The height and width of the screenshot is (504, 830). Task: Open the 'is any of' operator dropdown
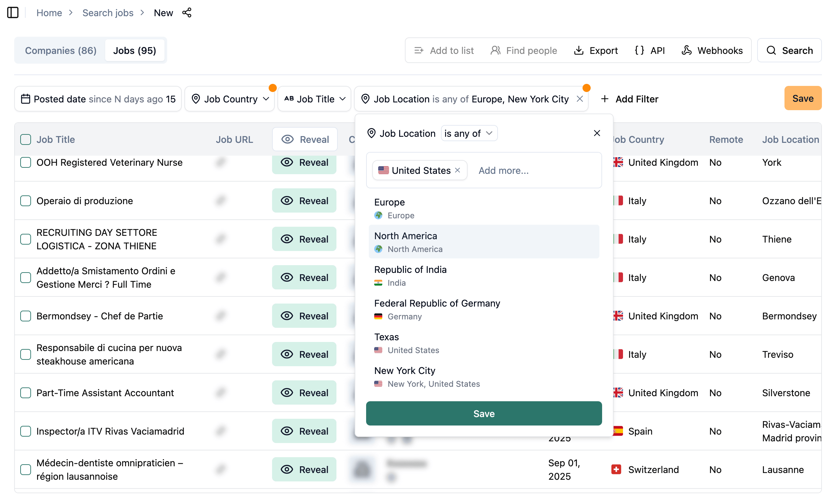(468, 133)
